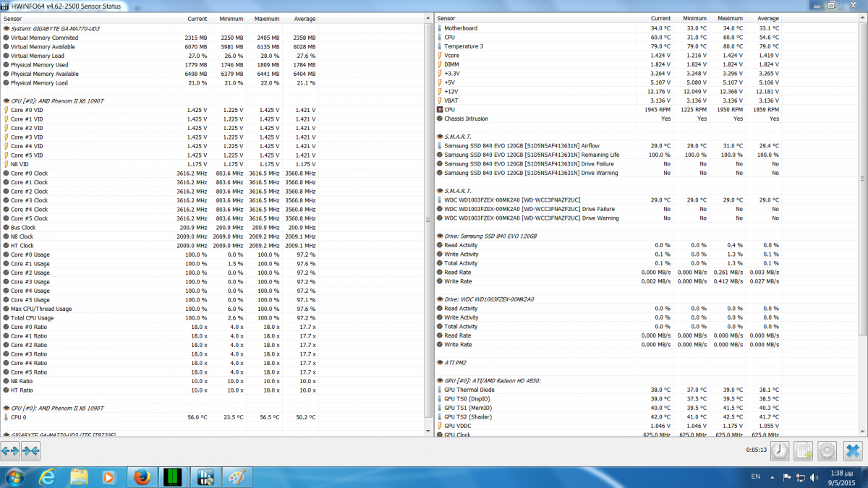Open Firefox from the taskbar

[141, 477]
